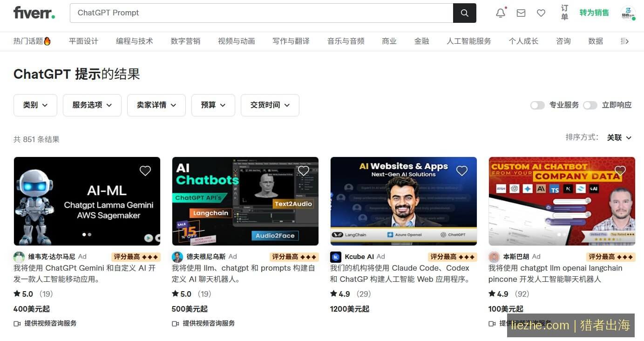Open gig title 我将使用 ChatGPt Gemini 和自定义 AI

(85, 274)
